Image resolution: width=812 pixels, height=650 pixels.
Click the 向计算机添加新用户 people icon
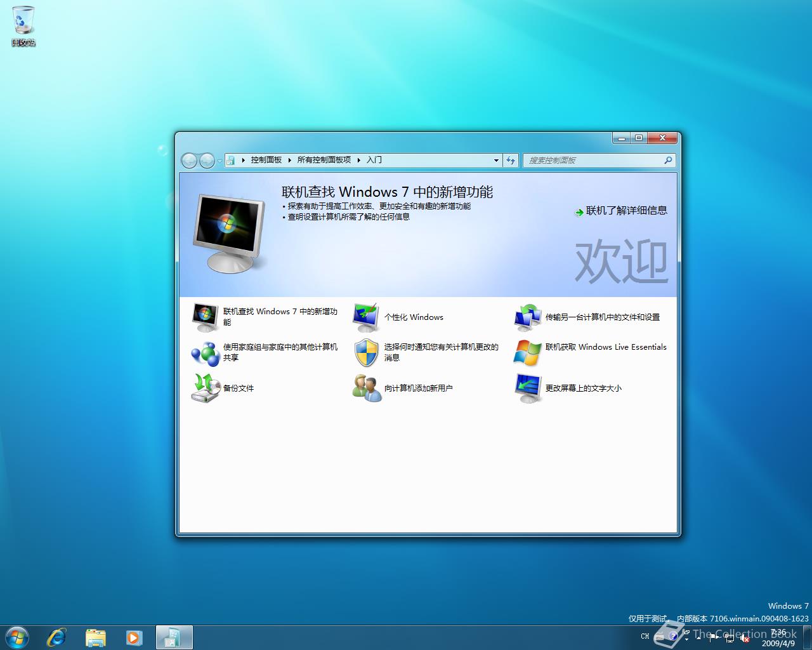[x=367, y=388]
